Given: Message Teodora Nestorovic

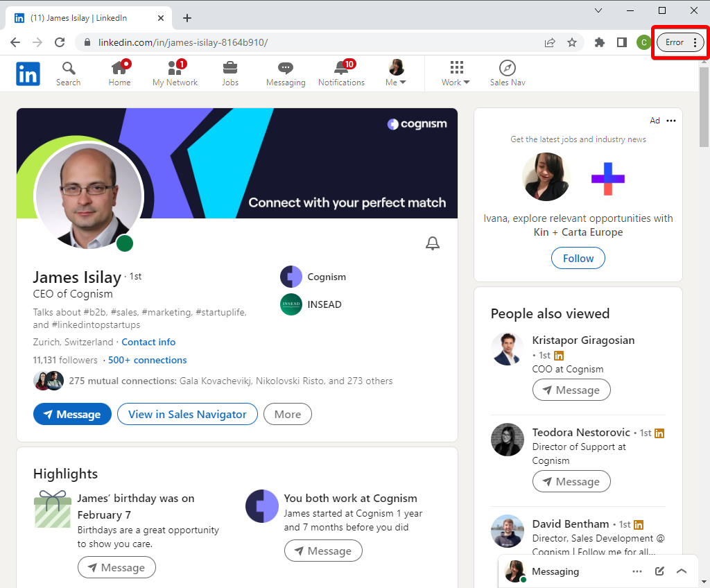Looking at the screenshot, I should [x=571, y=481].
